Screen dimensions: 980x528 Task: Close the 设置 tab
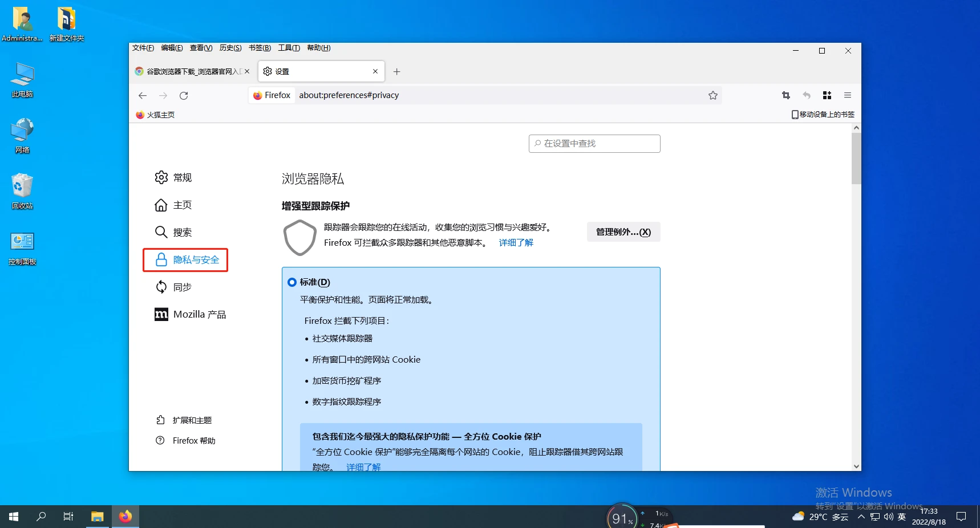(375, 71)
